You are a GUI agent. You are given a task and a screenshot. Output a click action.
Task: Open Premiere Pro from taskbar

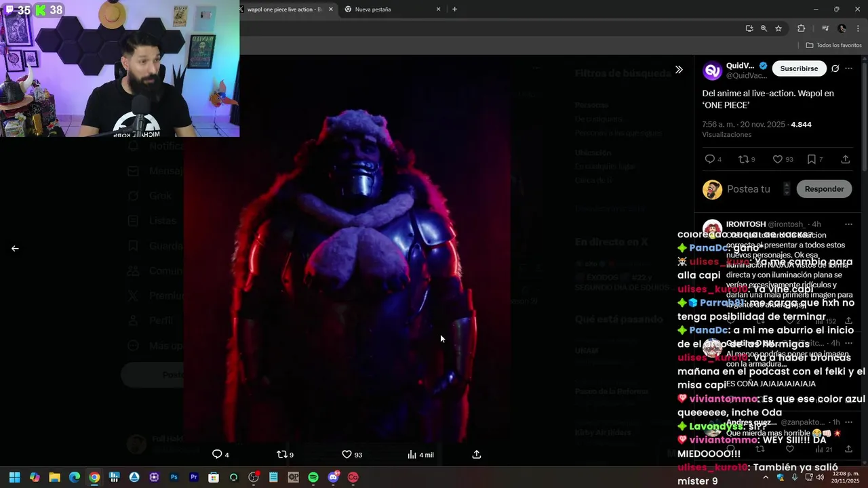coord(194,477)
